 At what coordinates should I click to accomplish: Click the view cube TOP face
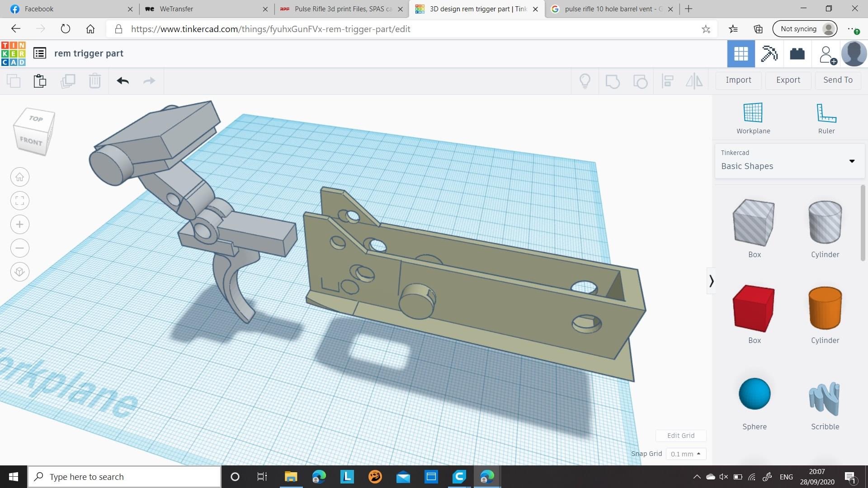(x=36, y=118)
